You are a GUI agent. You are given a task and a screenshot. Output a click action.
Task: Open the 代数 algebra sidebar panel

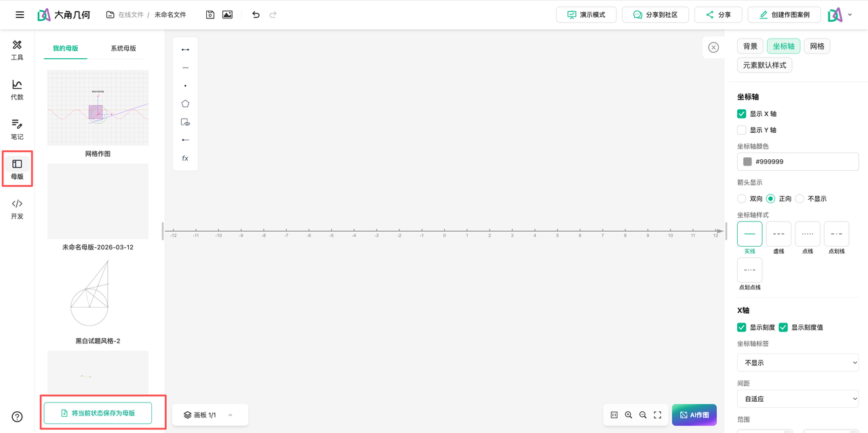click(17, 89)
